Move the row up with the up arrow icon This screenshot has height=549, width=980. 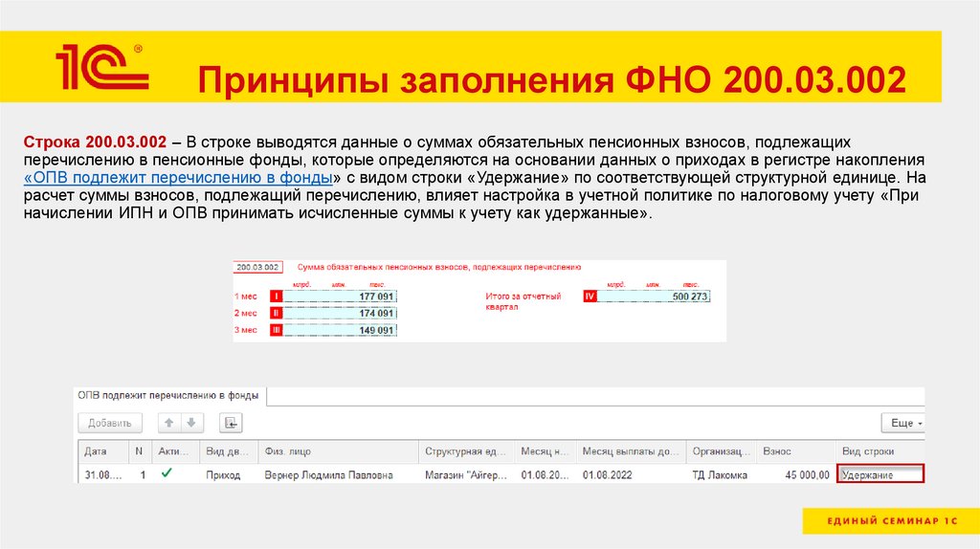(x=168, y=423)
